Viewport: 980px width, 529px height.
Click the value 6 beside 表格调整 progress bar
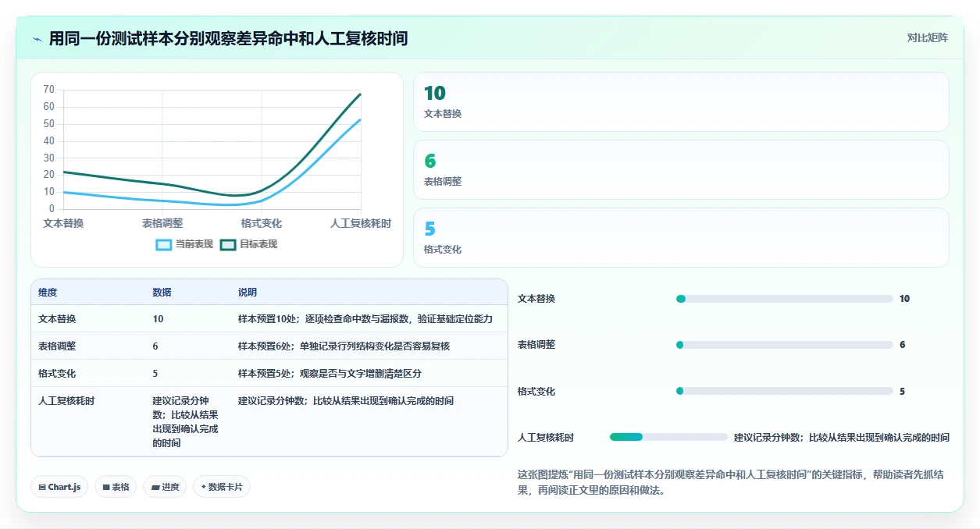903,345
